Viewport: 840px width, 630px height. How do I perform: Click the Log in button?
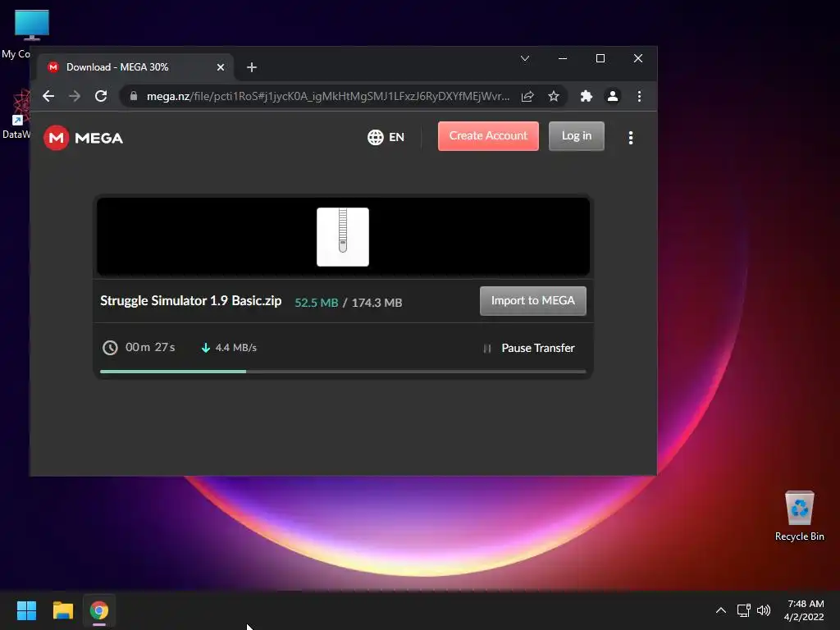tap(577, 136)
